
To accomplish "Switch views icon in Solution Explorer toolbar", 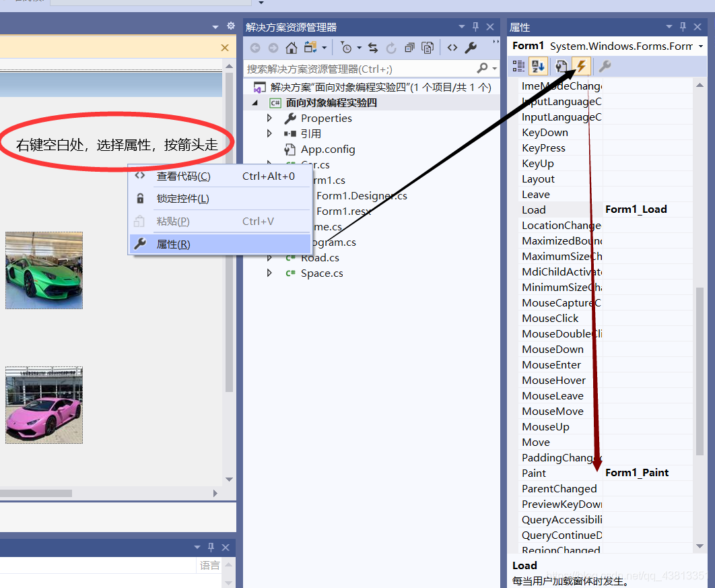I will click(x=310, y=47).
